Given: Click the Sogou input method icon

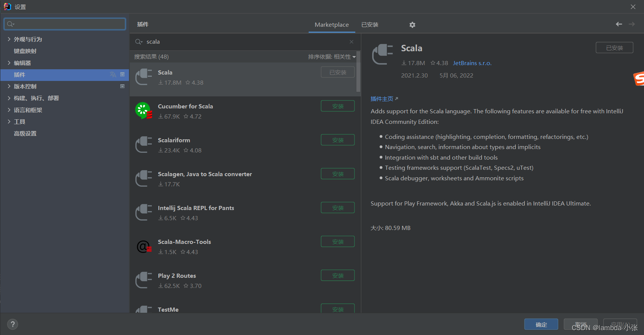Looking at the screenshot, I should coord(639,79).
